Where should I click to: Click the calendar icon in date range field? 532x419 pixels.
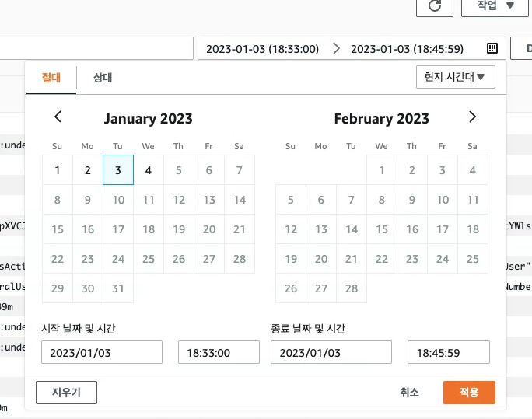(x=492, y=48)
